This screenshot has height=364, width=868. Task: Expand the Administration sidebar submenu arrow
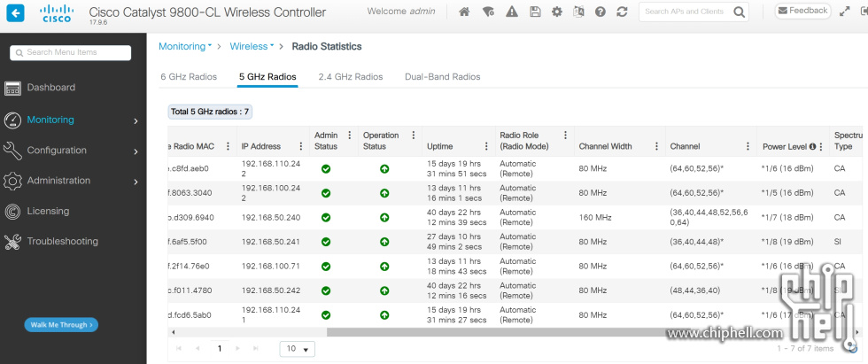(136, 182)
